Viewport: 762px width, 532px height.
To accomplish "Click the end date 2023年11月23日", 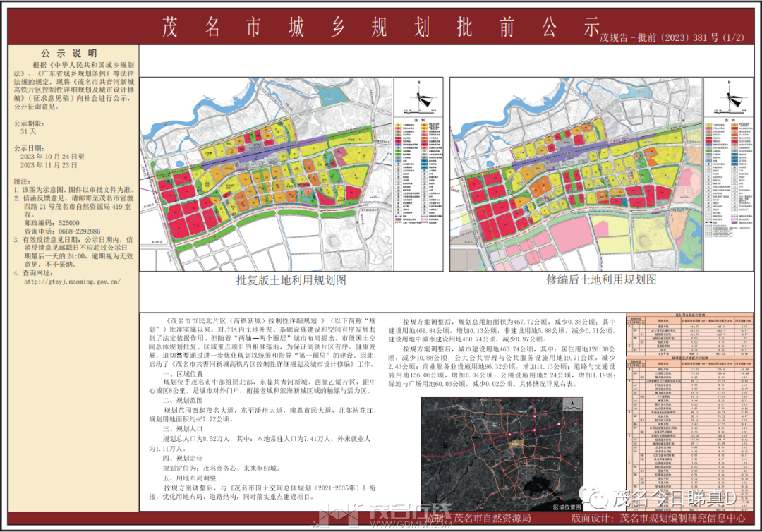I will click(x=49, y=164).
